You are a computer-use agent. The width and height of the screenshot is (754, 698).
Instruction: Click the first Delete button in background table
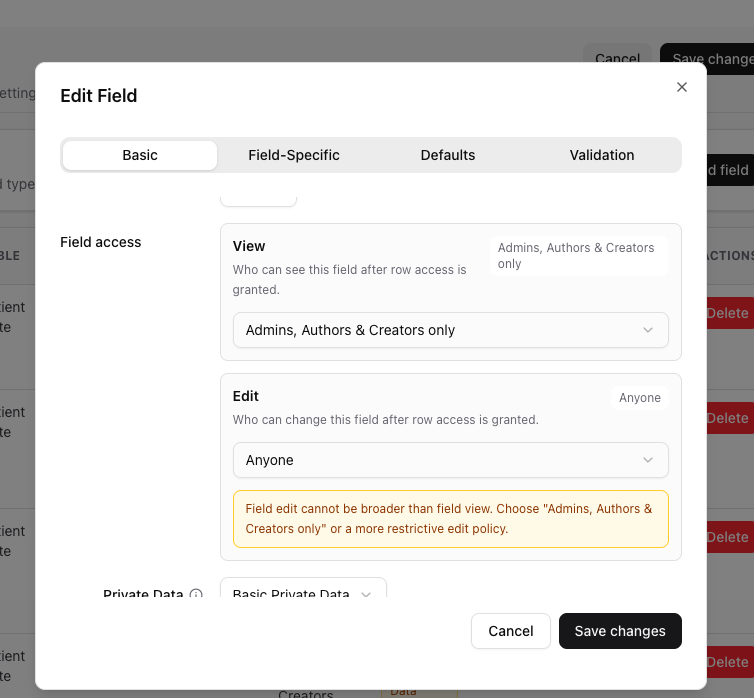[x=730, y=313]
